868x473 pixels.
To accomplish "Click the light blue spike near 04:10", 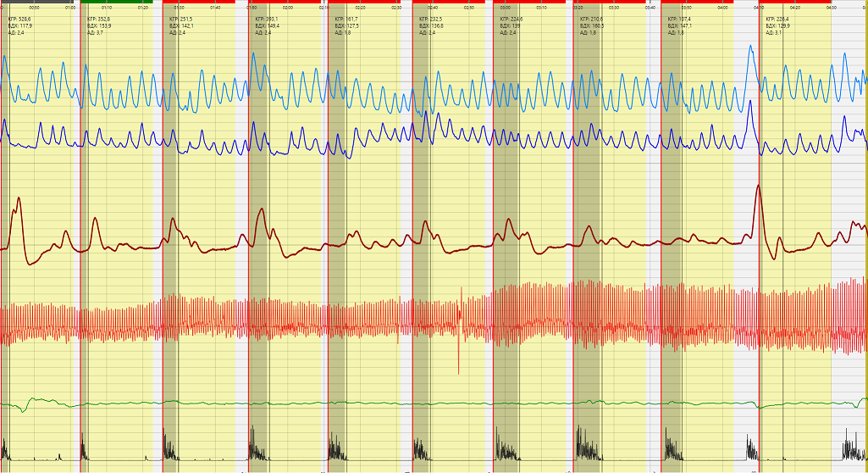I will coord(750,48).
